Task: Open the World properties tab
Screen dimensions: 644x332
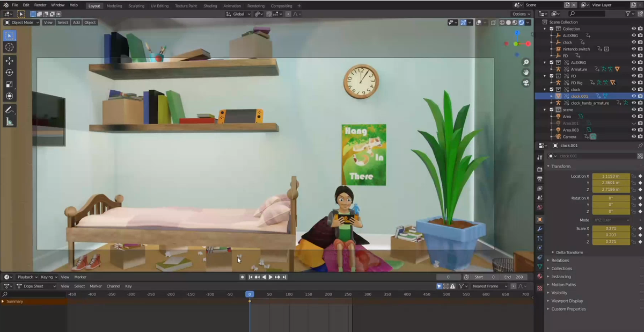Action: point(539,207)
